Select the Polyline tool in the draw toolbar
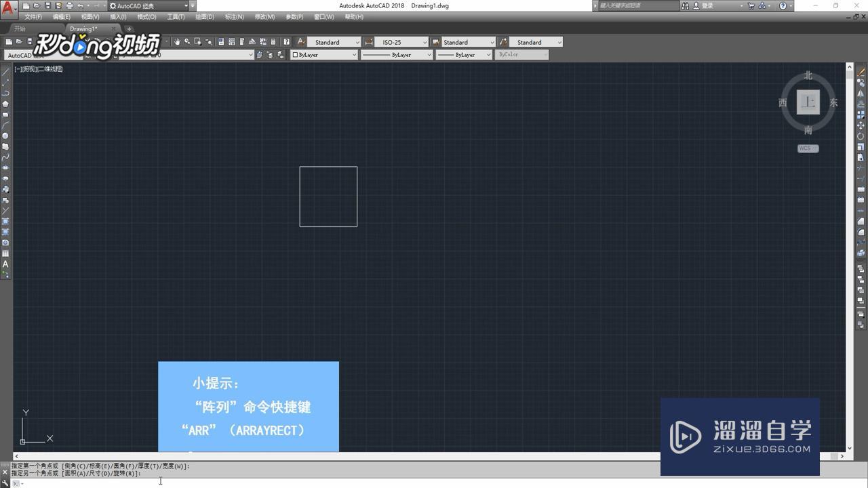 tap(5, 93)
